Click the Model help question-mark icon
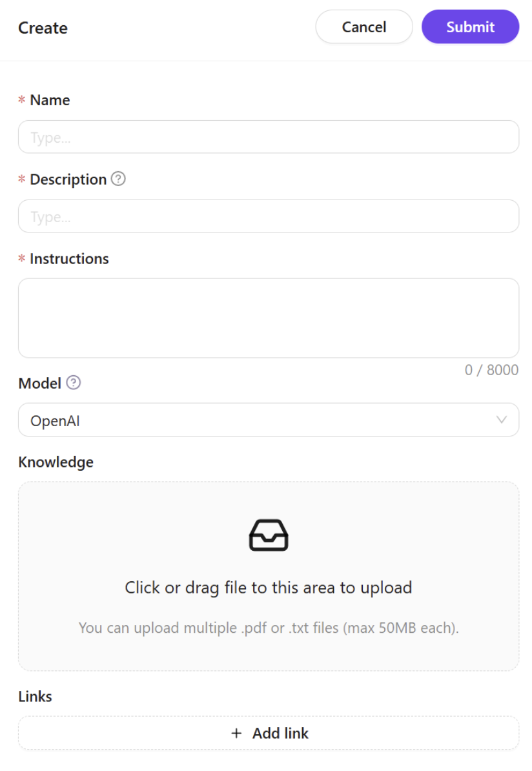Image resolution: width=532 pixels, height=771 pixels. 74,383
